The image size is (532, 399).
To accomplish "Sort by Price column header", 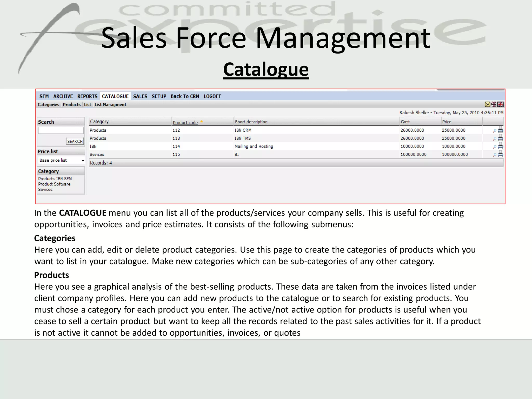I will point(447,122).
